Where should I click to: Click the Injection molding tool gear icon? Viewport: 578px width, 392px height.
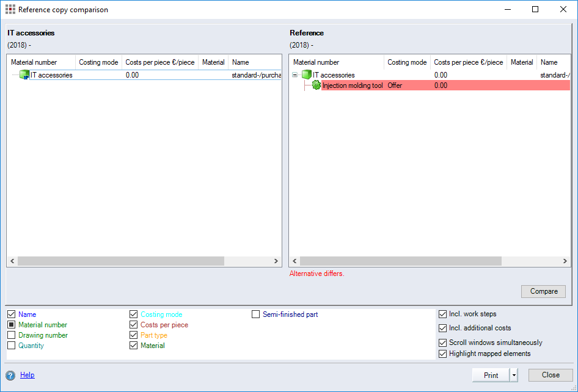[316, 85]
